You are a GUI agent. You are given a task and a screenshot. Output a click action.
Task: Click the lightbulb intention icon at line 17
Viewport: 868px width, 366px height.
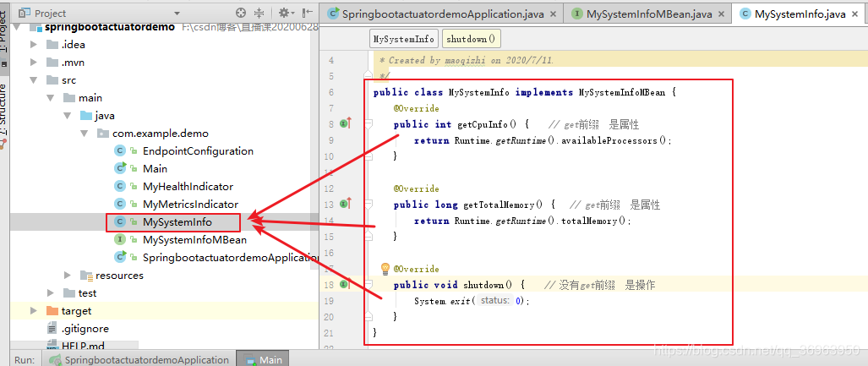pos(385,269)
